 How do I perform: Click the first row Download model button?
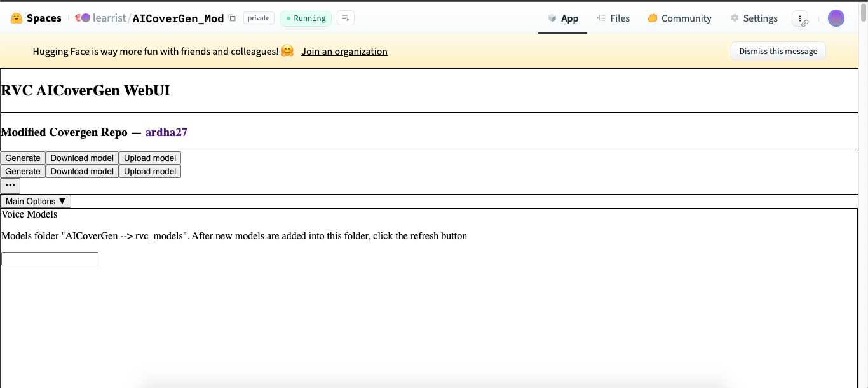[x=82, y=158]
